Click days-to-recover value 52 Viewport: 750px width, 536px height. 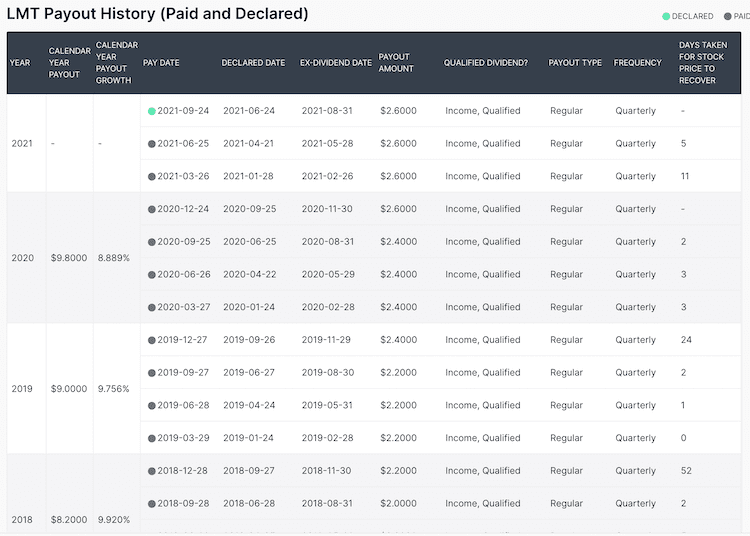[x=686, y=471]
